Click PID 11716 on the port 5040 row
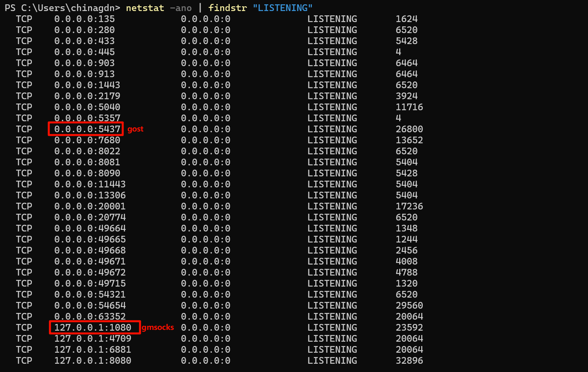The width and height of the screenshot is (588, 372). [409, 107]
